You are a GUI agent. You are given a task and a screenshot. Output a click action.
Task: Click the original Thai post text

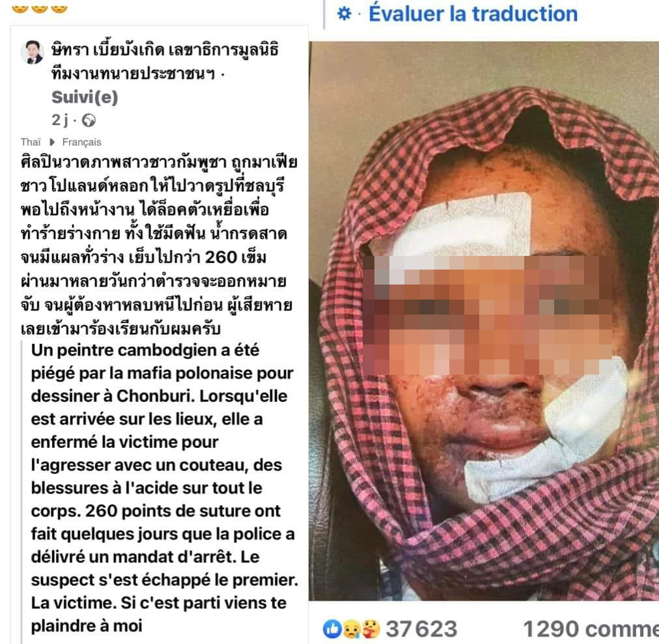click(x=159, y=245)
